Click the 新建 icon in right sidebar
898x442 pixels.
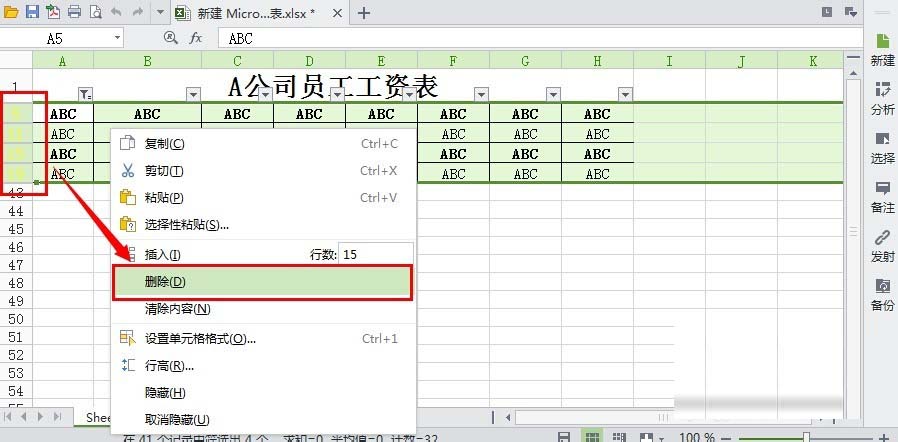point(883,49)
